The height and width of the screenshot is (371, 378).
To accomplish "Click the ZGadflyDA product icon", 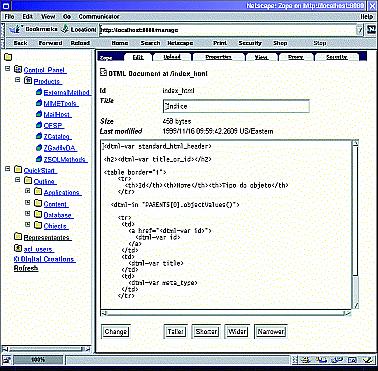I will tap(39, 148).
